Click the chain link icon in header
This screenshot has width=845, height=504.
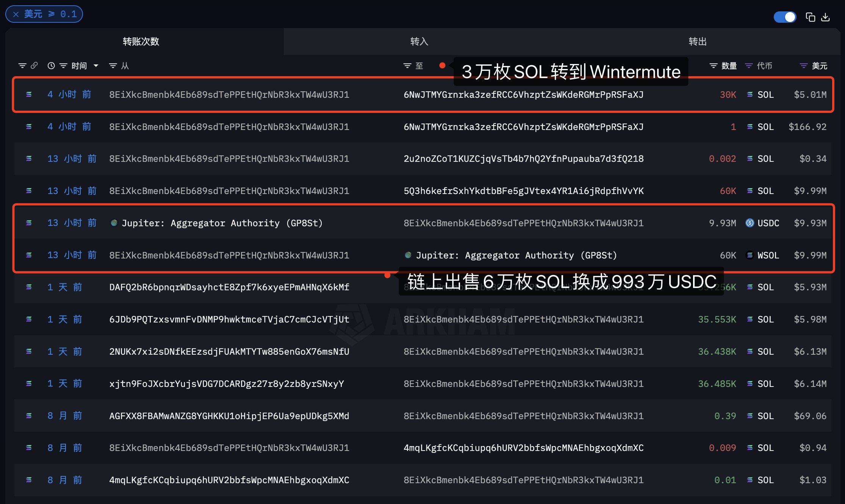click(34, 66)
